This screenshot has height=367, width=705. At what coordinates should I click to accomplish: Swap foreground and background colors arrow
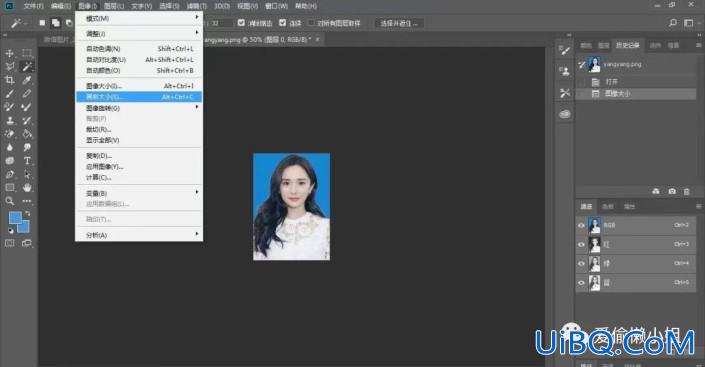click(27, 213)
